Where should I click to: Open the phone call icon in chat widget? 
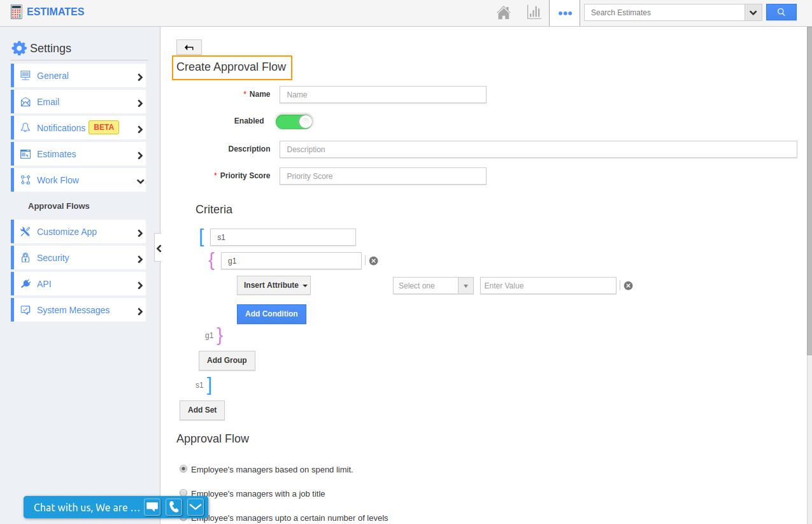174,507
